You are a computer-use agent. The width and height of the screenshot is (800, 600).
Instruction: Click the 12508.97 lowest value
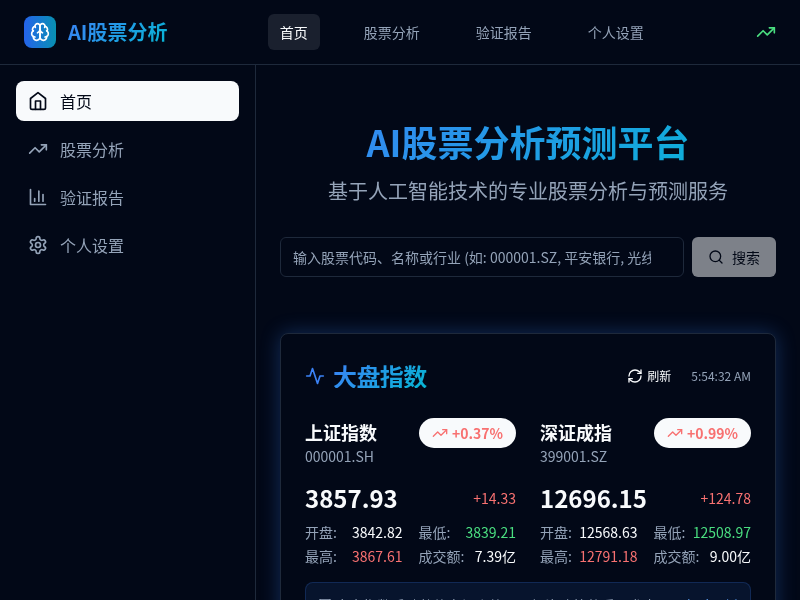(x=722, y=533)
